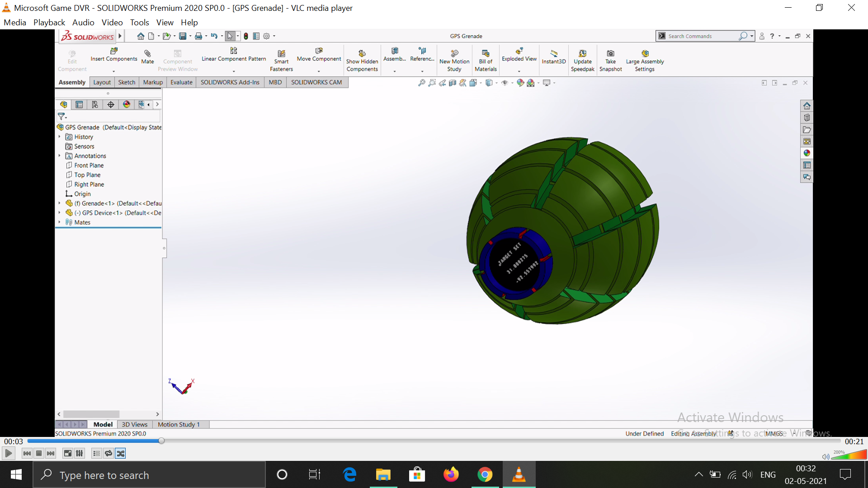
Task: Click the Bill of Materials icon
Action: click(x=486, y=54)
